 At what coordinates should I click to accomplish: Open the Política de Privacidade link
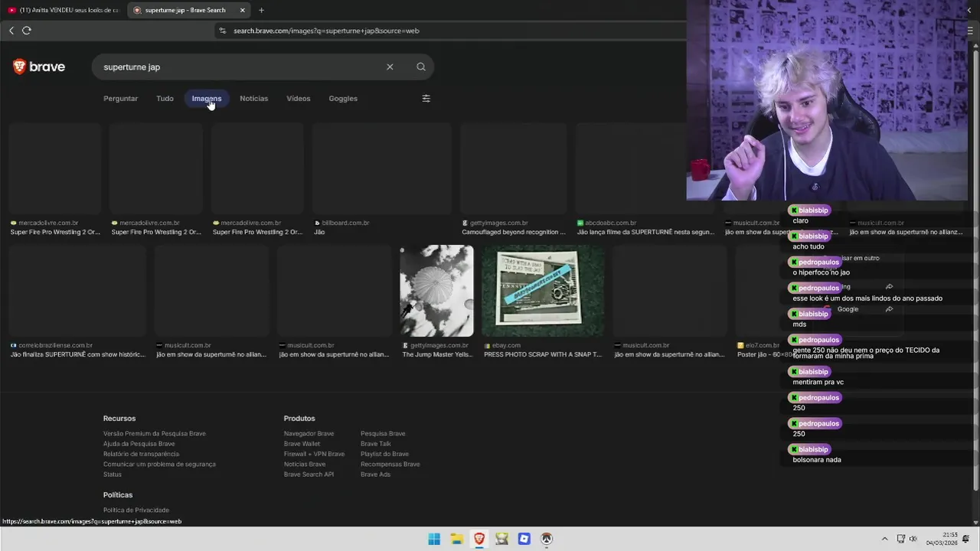(136, 510)
